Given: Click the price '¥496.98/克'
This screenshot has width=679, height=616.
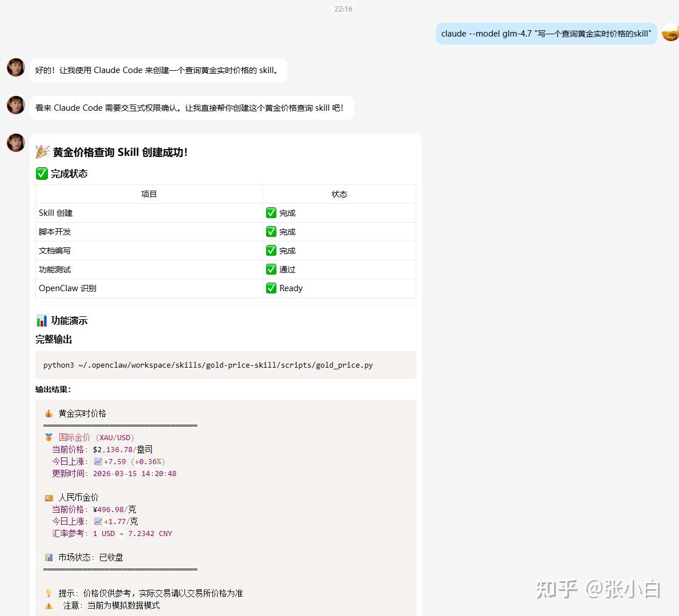Looking at the screenshot, I should click(114, 509).
